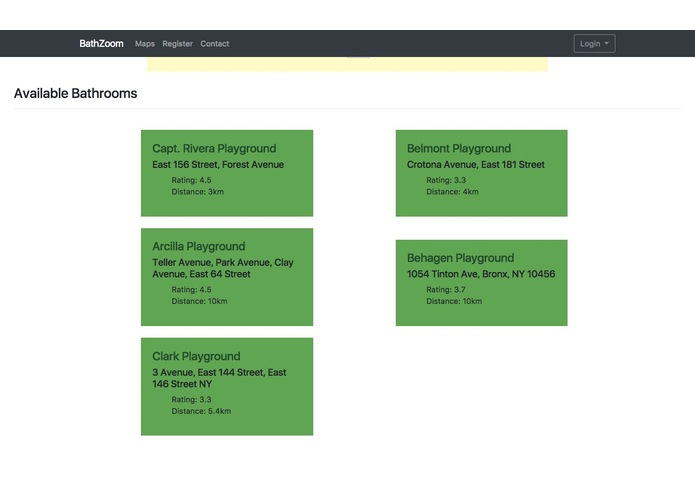Select the Clark Playground title
This screenshot has width=695, height=494.
(x=196, y=356)
